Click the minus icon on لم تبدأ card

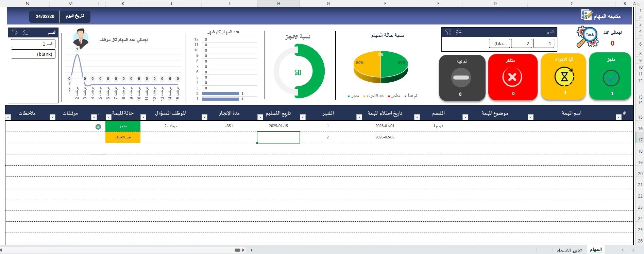coord(461,78)
